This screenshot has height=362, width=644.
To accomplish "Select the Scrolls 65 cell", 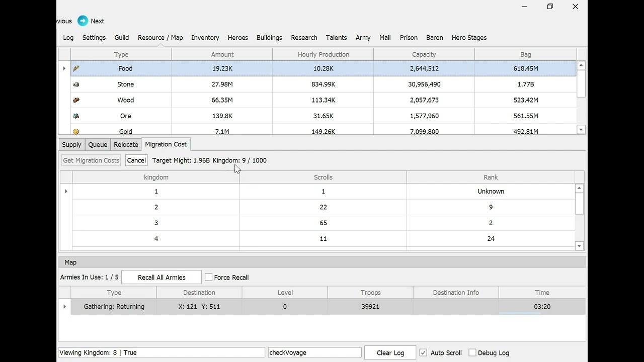I will (x=323, y=223).
